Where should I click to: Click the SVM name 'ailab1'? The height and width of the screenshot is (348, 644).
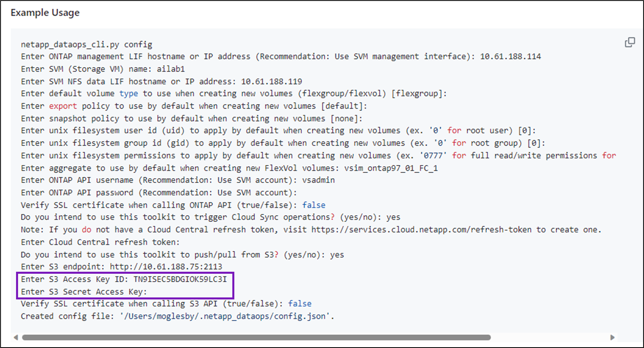171,69
